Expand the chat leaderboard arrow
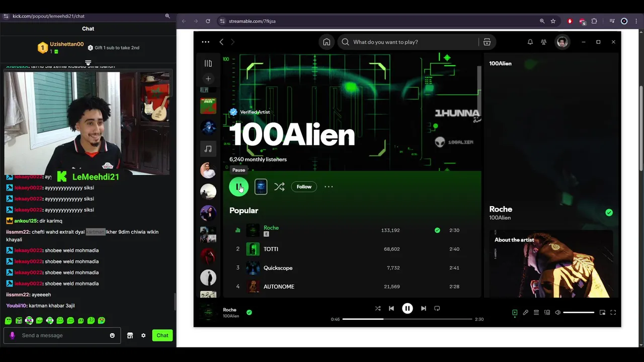644x362 pixels. click(x=88, y=63)
